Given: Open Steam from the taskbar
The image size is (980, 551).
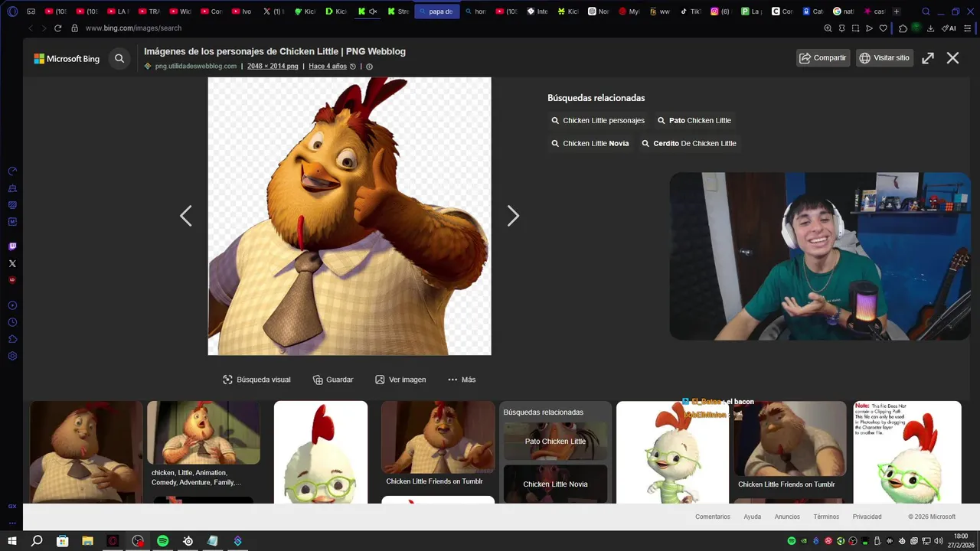Looking at the screenshot, I should pyautogui.click(x=188, y=541).
